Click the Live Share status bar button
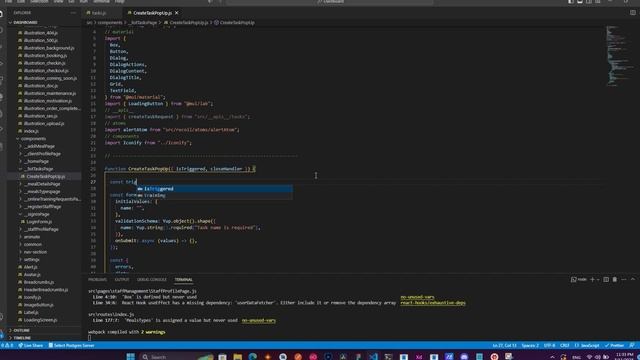Viewport: 640px width, 360px height. click(31, 346)
